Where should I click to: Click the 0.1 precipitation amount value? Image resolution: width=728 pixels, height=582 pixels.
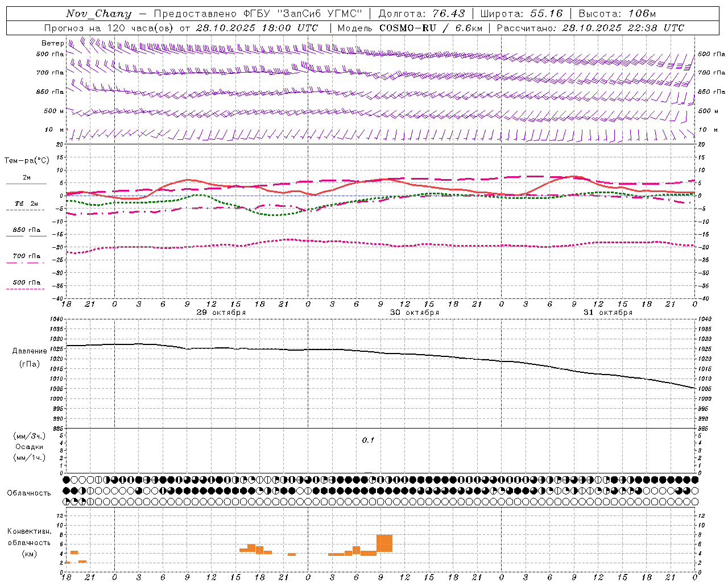tap(368, 440)
